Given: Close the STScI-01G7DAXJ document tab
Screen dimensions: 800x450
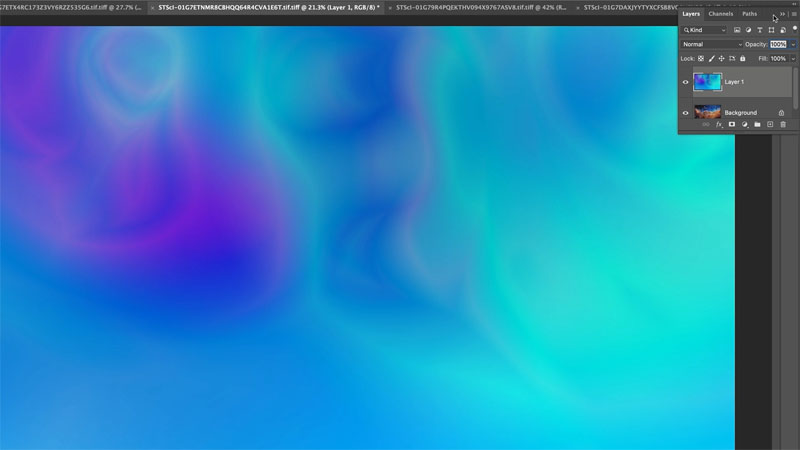Looking at the screenshot, I should 578,8.
